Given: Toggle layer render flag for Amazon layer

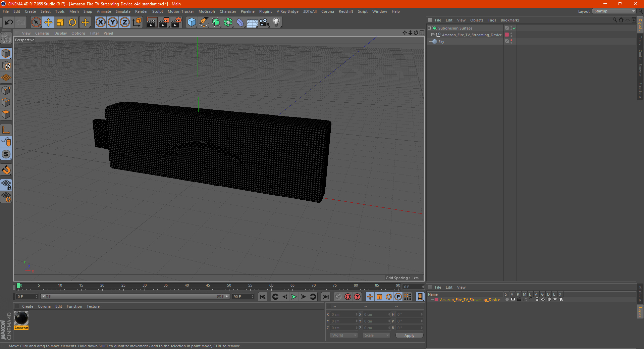Looking at the screenshot, I should click(519, 300).
